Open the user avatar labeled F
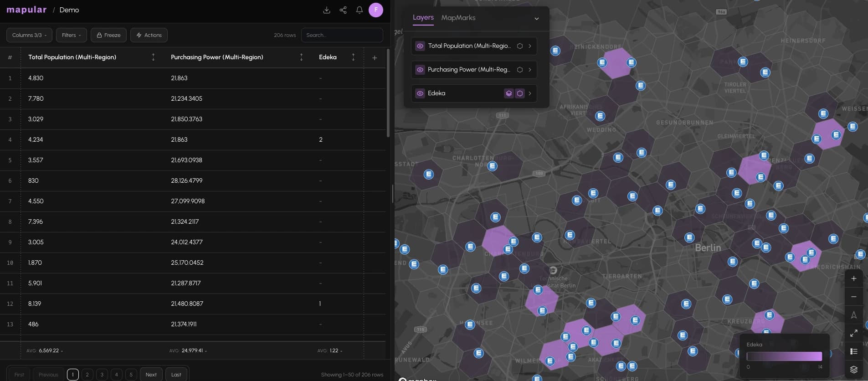The height and width of the screenshot is (381, 868). [376, 10]
